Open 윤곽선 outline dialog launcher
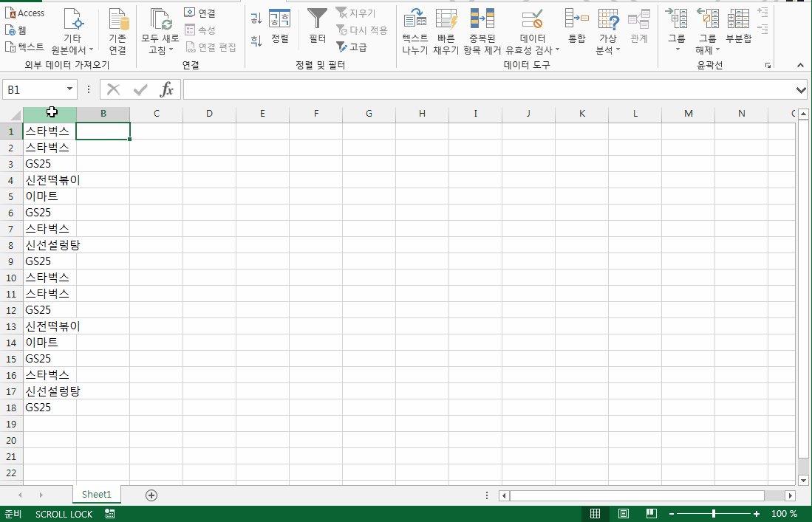 768,65
